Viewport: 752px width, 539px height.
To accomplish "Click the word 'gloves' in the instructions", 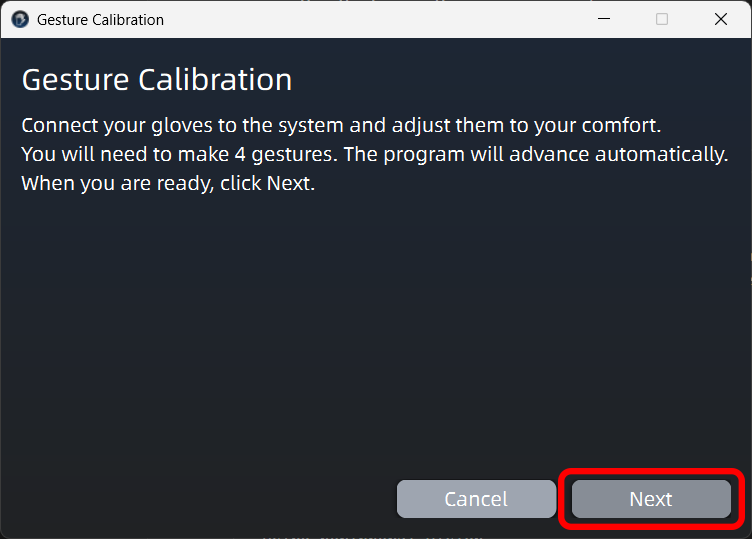I will click(182, 126).
